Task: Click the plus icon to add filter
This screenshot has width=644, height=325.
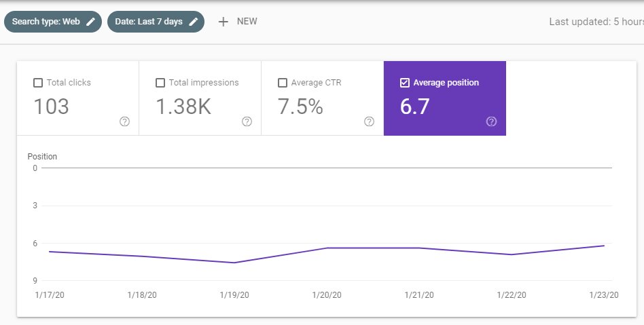Action: pyautogui.click(x=223, y=22)
